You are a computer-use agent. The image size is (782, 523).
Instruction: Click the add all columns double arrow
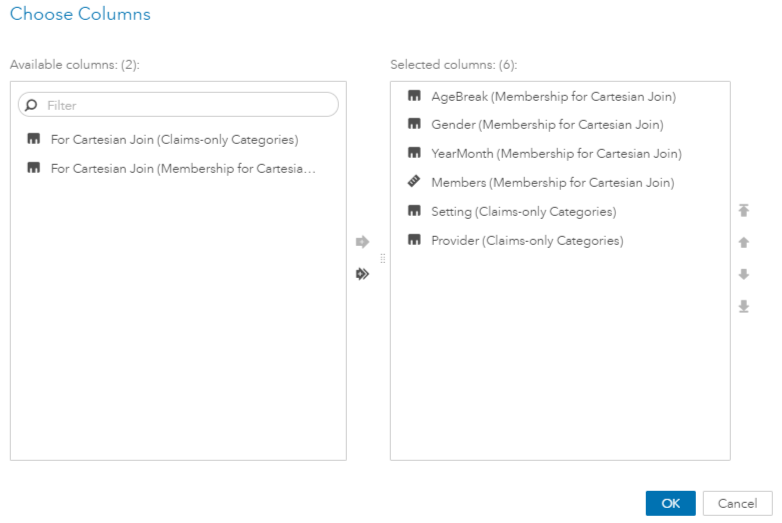coord(362,273)
